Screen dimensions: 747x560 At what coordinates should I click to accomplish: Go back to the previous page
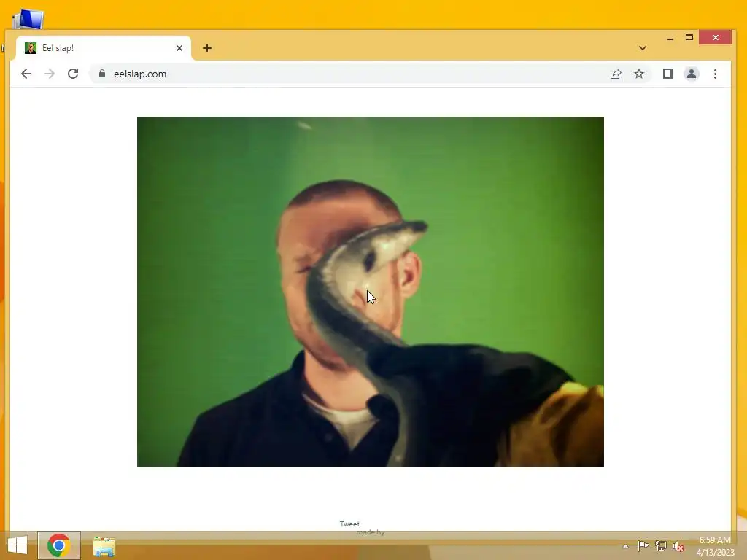[x=26, y=74]
